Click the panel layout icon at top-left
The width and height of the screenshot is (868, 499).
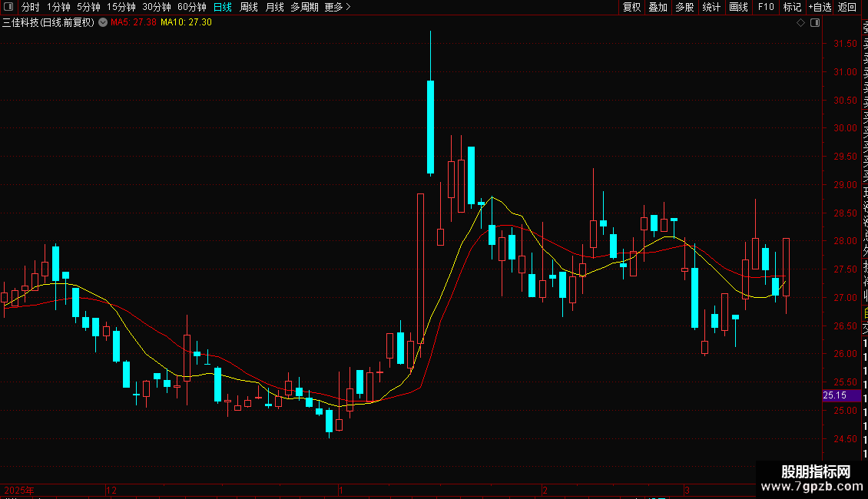tap(8, 7)
